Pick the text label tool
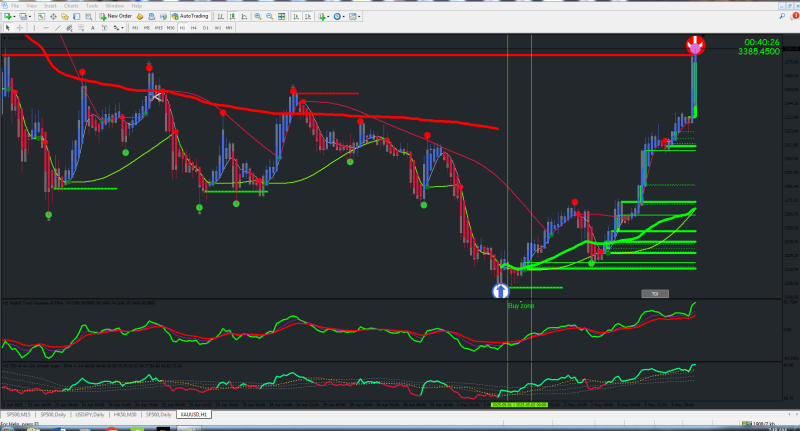 pos(104,28)
